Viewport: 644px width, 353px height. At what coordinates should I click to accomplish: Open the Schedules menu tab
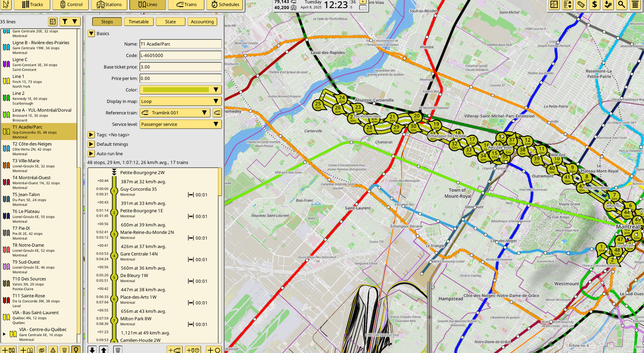[225, 4]
